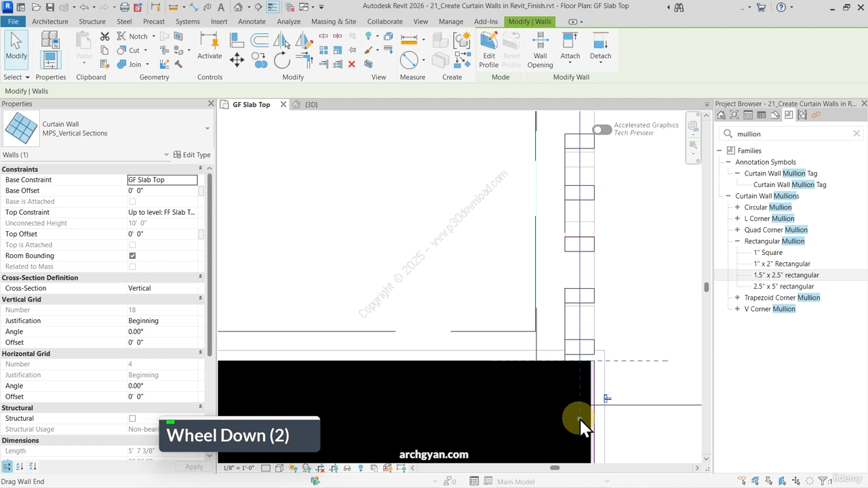Open the File menu

point(13,21)
